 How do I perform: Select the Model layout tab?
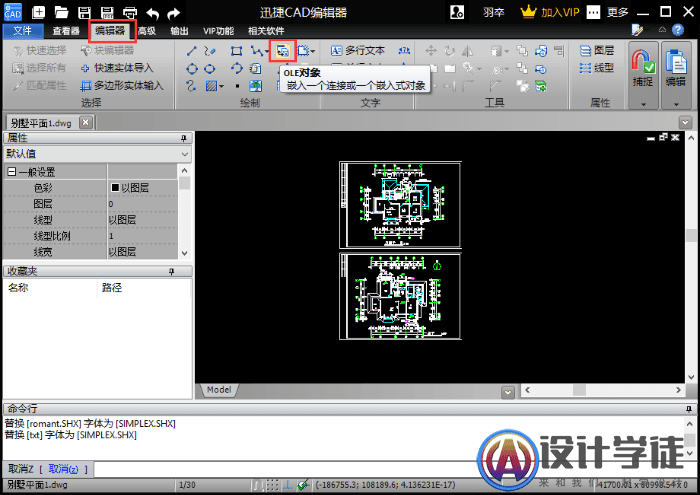tap(219, 390)
